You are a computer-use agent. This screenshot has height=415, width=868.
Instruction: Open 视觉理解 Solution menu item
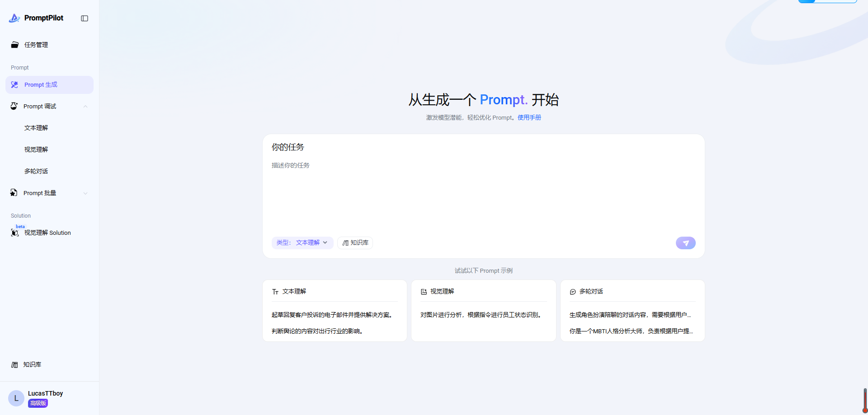tap(50, 233)
